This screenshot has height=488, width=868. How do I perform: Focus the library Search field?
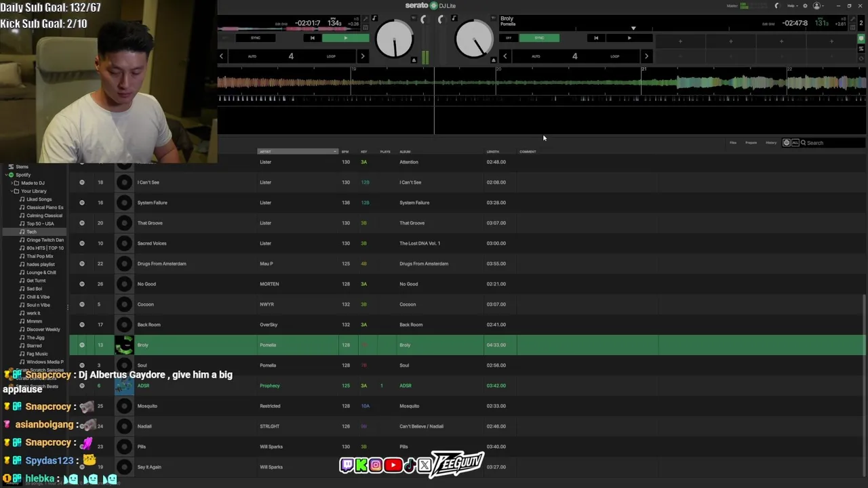coord(833,142)
